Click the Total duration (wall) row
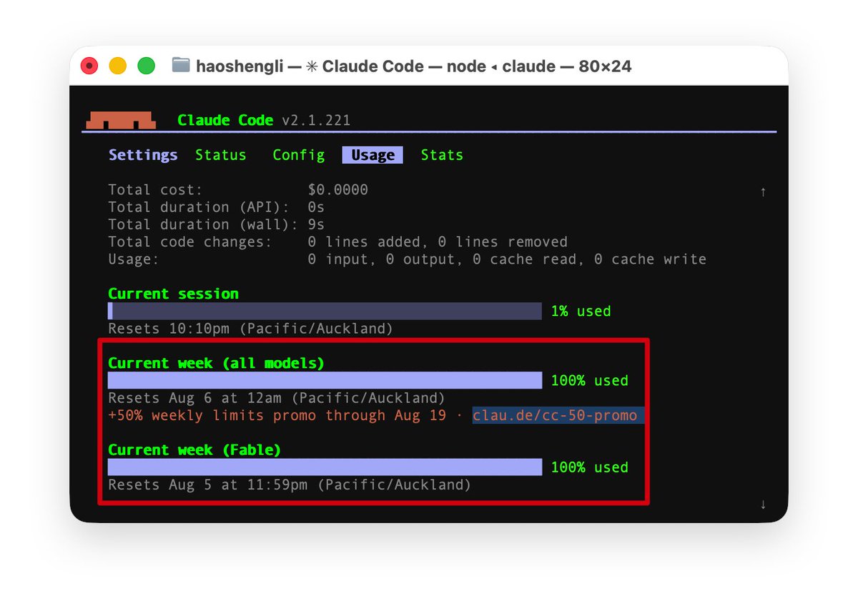Viewport: 858px width, 616px height. [216, 224]
